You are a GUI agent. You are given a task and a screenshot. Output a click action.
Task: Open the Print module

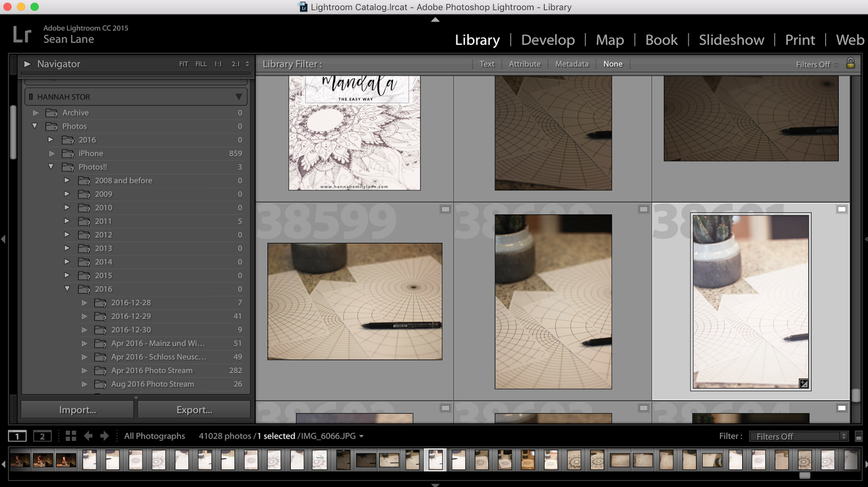click(800, 40)
